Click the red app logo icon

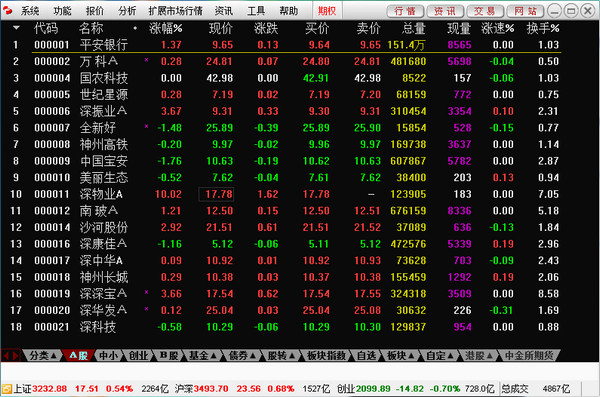7,10
